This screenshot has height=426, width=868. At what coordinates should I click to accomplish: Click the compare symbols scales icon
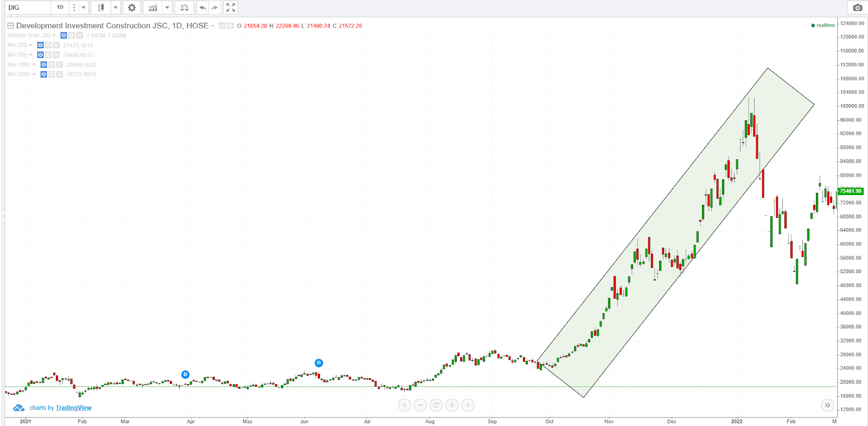point(184,8)
